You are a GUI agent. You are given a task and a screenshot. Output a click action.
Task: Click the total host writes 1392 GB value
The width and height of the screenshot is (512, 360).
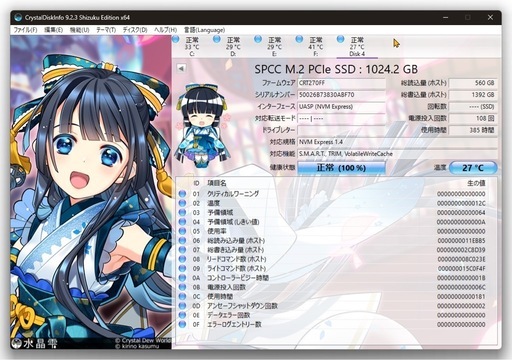tap(473, 95)
